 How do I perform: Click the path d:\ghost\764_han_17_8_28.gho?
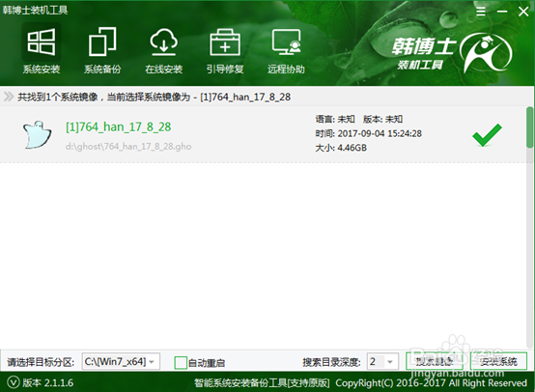(128, 147)
